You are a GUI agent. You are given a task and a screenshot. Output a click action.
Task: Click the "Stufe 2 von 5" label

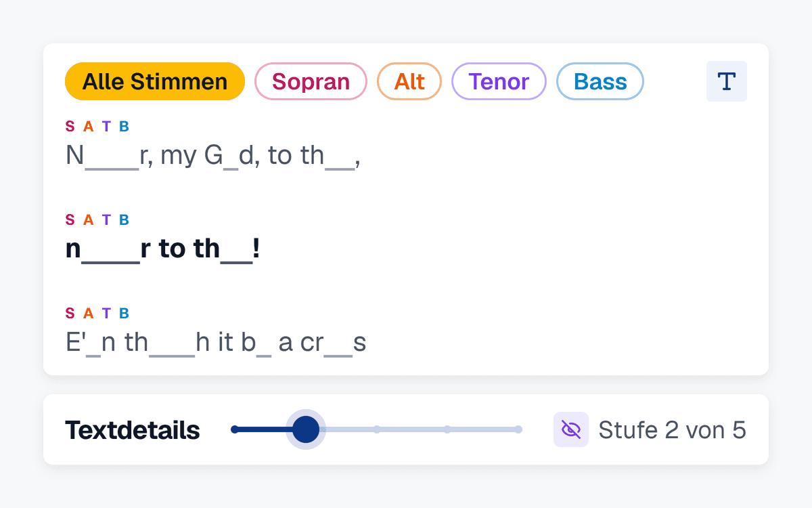673,429
